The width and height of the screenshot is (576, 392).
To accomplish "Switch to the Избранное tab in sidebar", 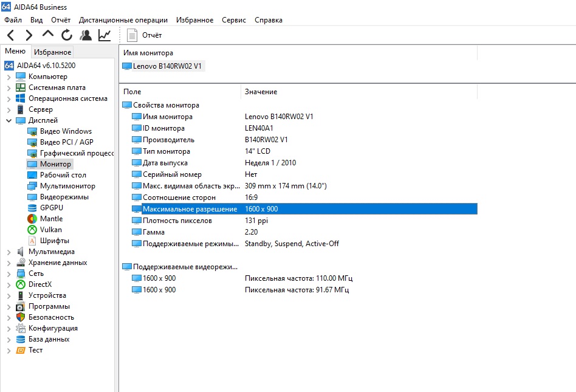I will [x=52, y=52].
